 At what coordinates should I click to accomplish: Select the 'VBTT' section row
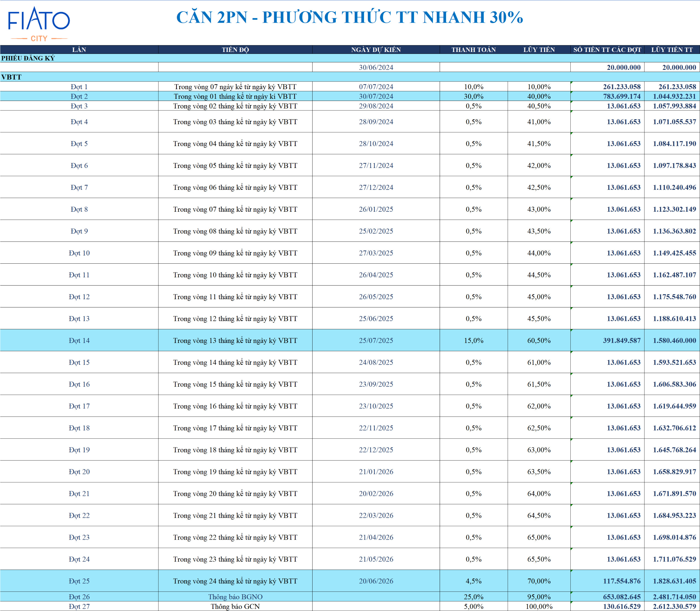350,77
